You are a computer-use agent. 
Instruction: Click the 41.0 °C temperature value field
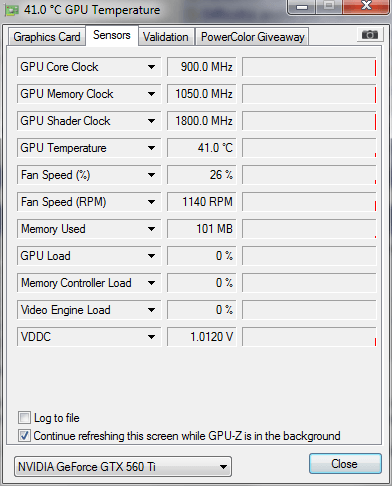coord(202,148)
